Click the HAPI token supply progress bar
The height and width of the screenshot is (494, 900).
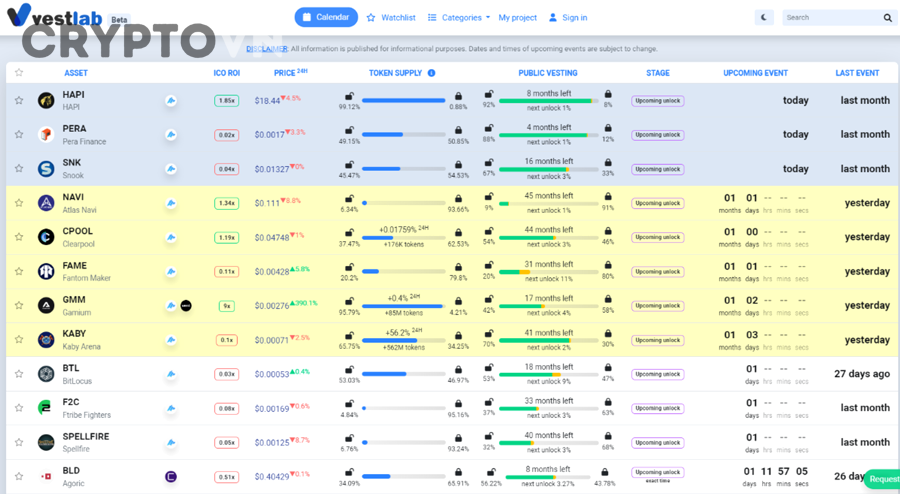tap(404, 100)
